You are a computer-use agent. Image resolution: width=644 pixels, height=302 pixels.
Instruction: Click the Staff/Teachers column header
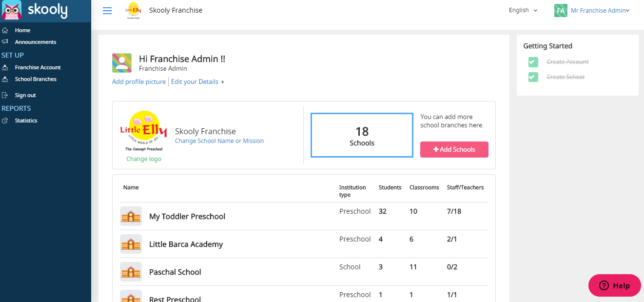coord(466,187)
